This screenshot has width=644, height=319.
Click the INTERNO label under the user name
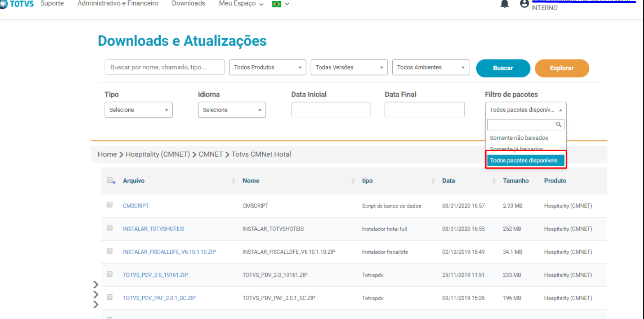pos(544,8)
